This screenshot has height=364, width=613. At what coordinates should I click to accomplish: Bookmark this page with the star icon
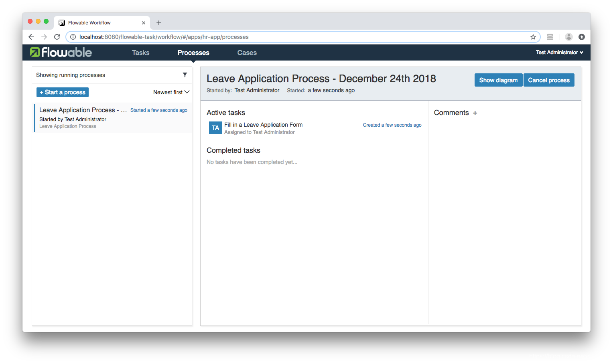click(x=533, y=37)
